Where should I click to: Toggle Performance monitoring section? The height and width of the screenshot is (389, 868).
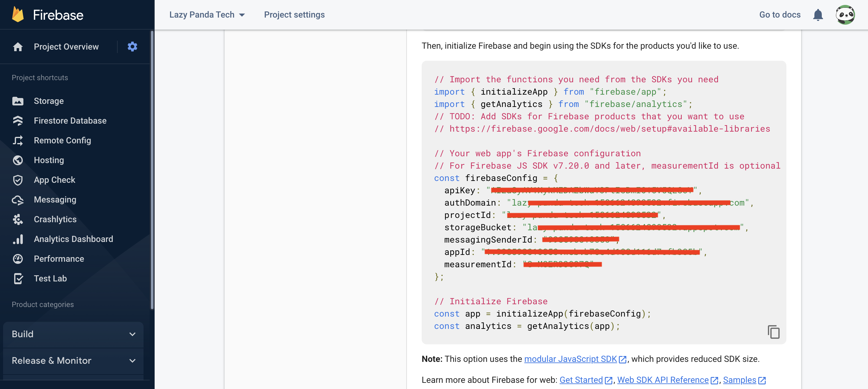[59, 258]
